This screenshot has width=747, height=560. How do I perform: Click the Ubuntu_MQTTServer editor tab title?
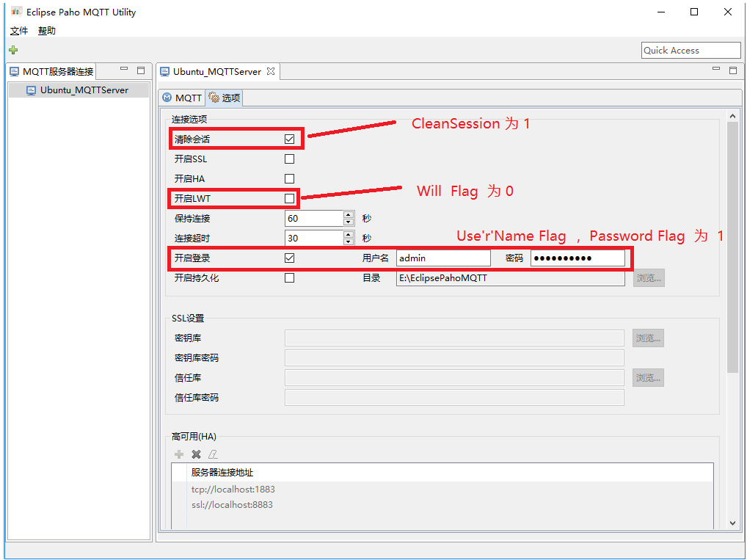(216, 71)
